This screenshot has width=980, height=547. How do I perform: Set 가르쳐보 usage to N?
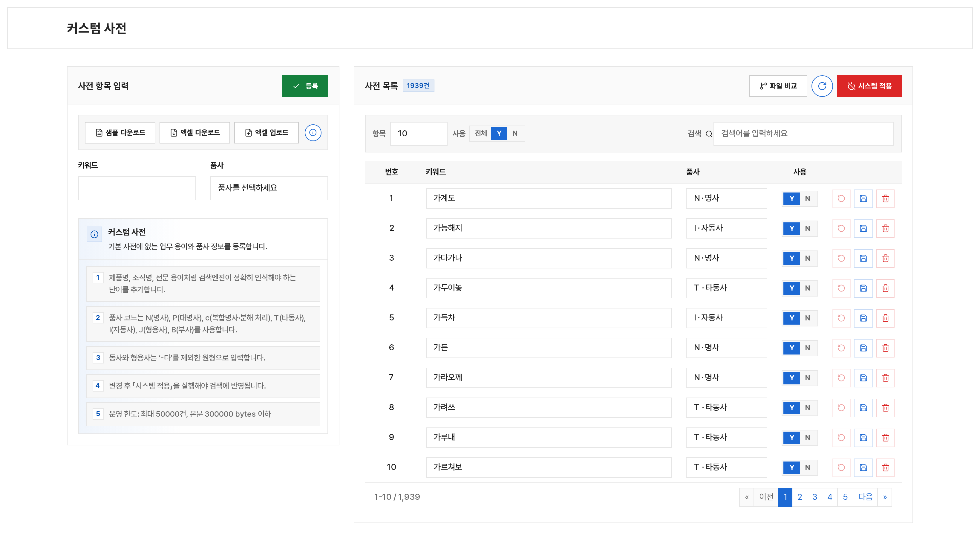[807, 467]
